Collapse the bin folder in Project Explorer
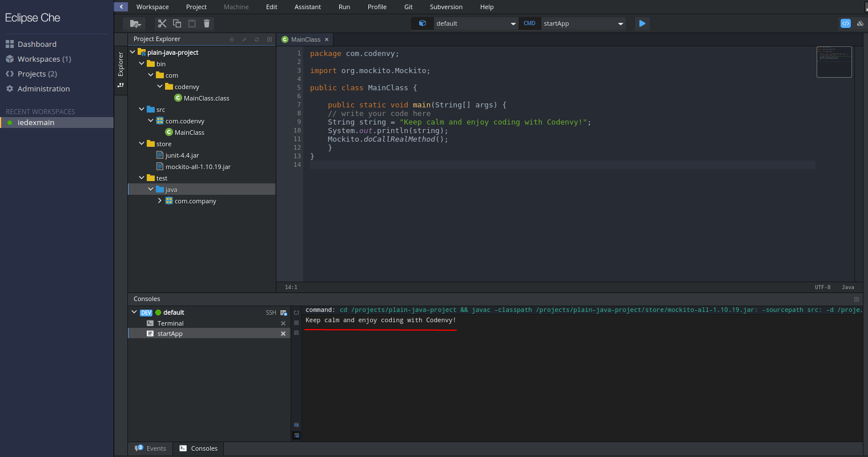868x457 pixels. click(x=142, y=63)
